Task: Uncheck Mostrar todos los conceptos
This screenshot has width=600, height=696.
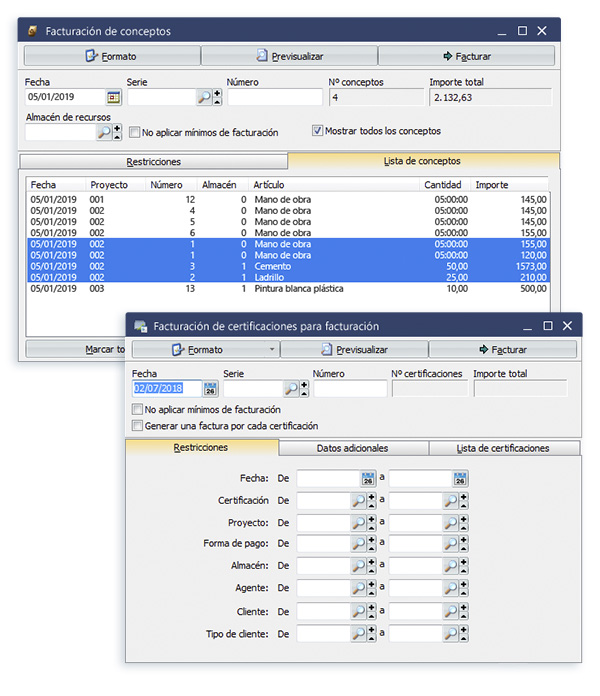Action: (318, 131)
